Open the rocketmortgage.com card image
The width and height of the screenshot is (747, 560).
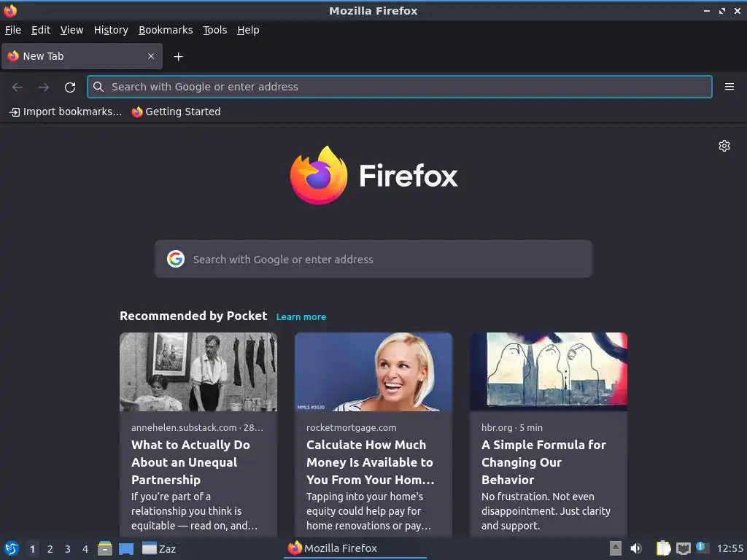click(x=373, y=372)
